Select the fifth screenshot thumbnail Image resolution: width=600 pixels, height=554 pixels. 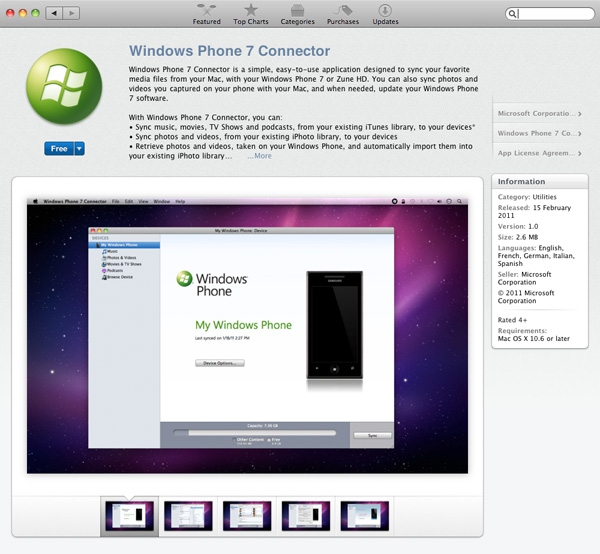pos(365,516)
